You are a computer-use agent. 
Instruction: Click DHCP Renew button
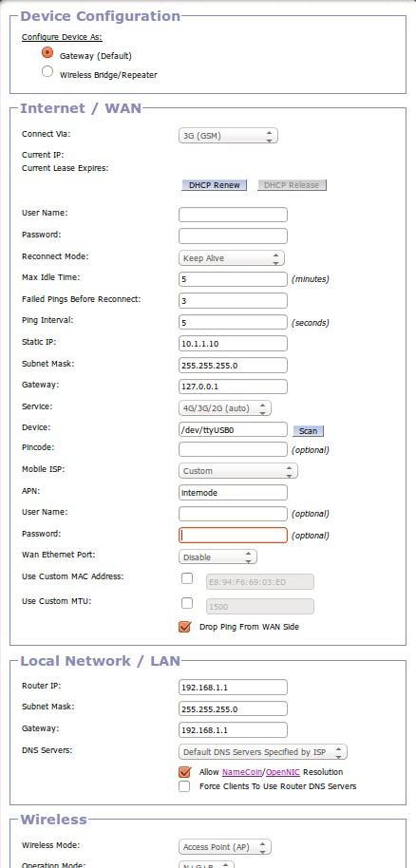click(x=214, y=185)
